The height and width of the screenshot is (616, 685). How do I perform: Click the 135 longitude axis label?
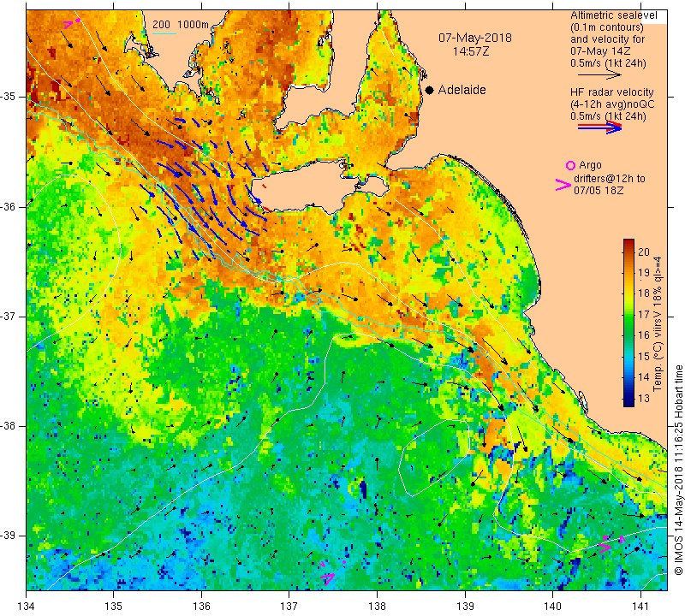pos(114,607)
